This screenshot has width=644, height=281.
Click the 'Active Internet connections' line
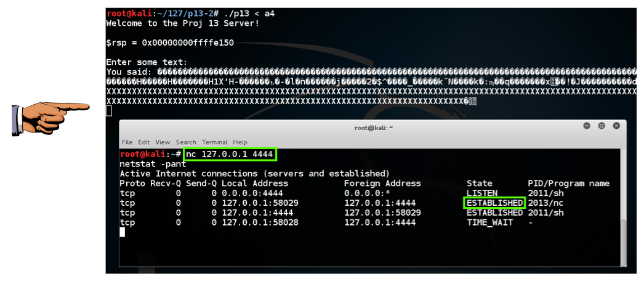click(255, 173)
